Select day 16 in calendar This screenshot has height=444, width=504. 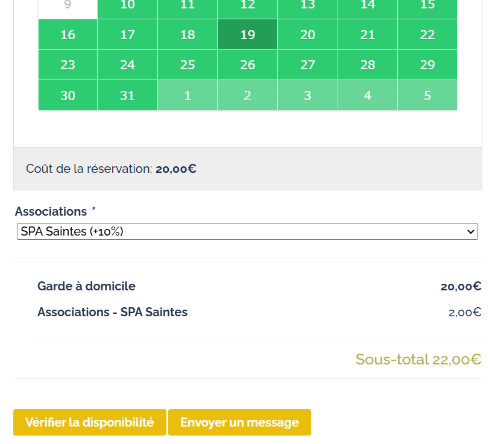click(68, 35)
